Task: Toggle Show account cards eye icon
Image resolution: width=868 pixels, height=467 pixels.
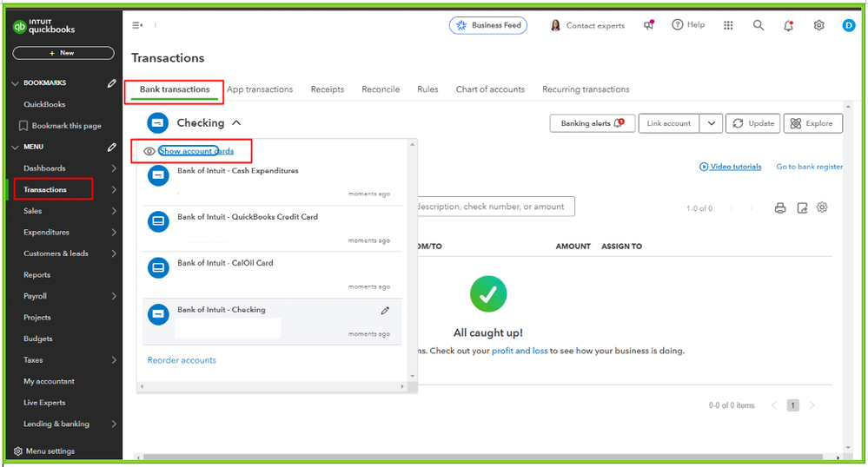Action: click(149, 151)
